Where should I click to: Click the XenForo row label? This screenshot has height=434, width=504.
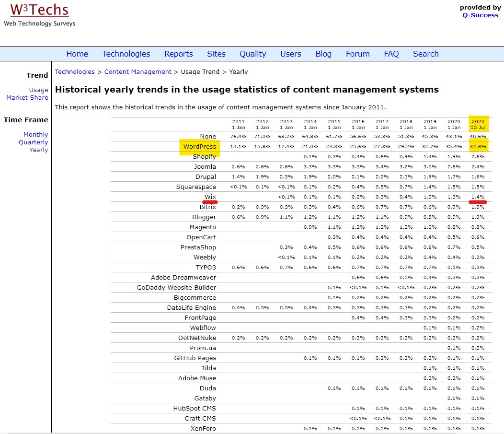pyautogui.click(x=203, y=429)
